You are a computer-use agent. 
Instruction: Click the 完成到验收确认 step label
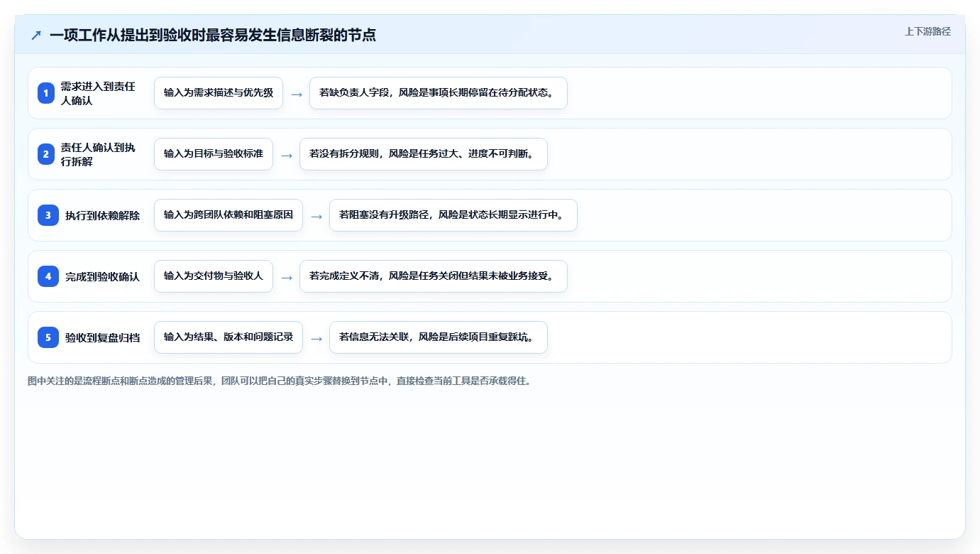(x=102, y=276)
